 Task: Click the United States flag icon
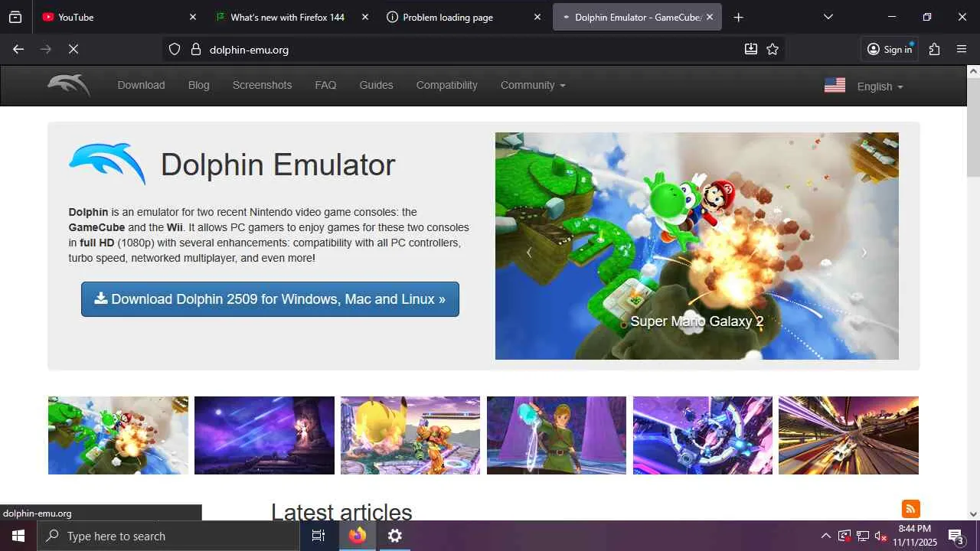(835, 86)
